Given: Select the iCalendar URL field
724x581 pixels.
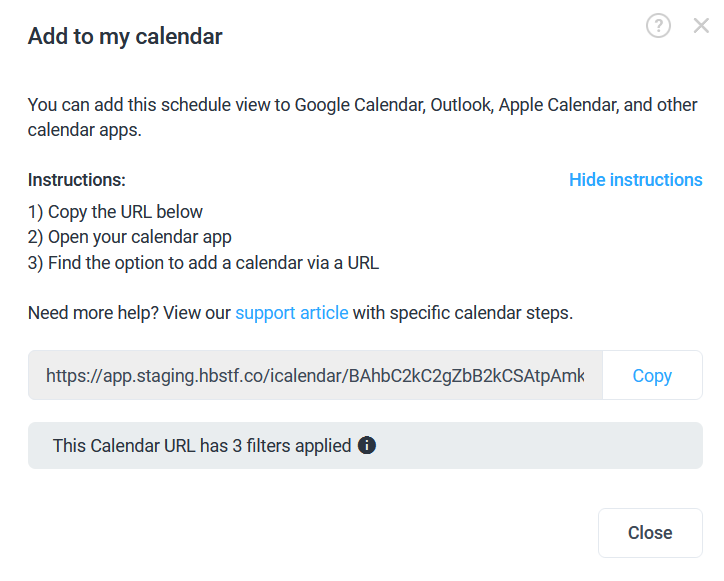Looking at the screenshot, I should pos(315,375).
